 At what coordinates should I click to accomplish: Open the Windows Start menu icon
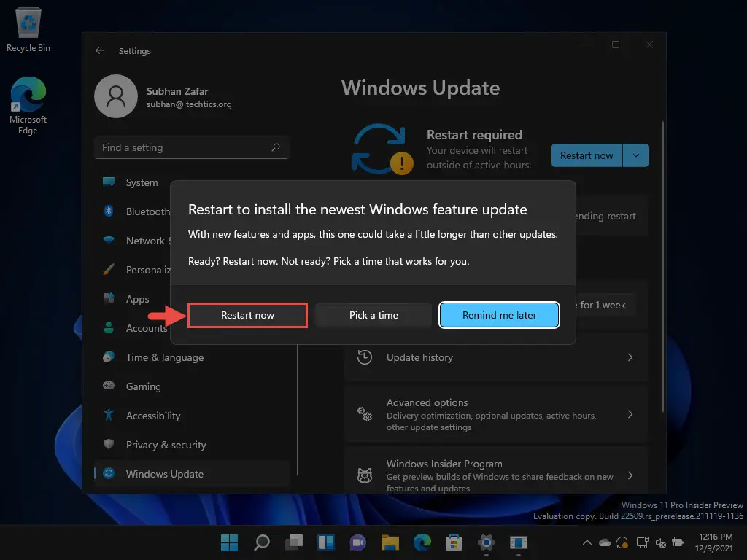point(229,542)
